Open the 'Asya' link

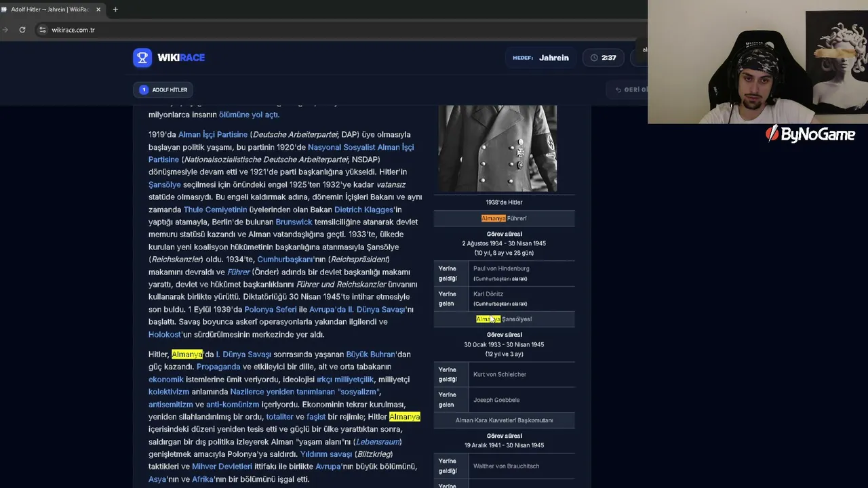pos(157,479)
